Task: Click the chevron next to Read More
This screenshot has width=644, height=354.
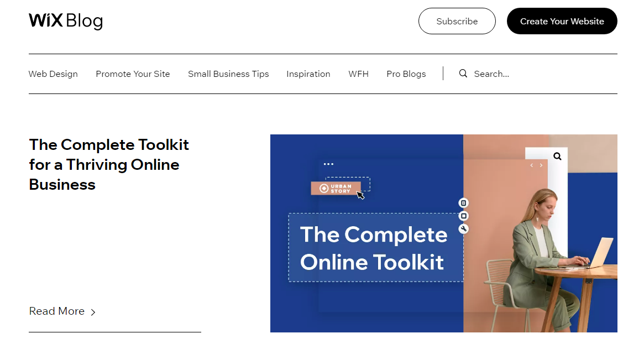Action: [x=93, y=312]
